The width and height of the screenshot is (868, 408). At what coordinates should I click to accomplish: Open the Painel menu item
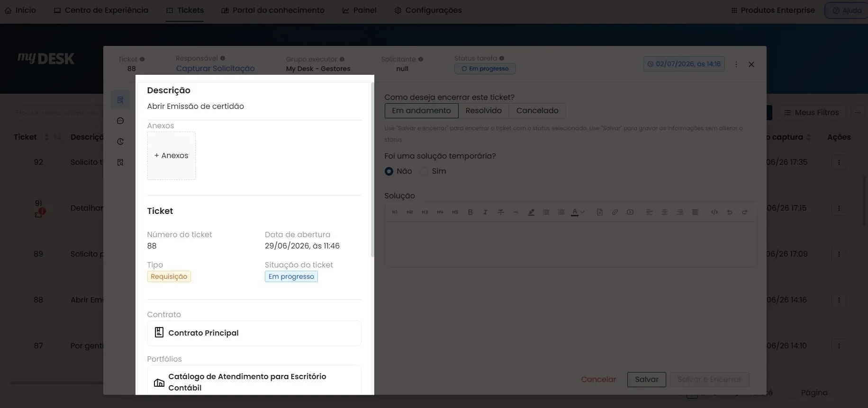pyautogui.click(x=360, y=10)
